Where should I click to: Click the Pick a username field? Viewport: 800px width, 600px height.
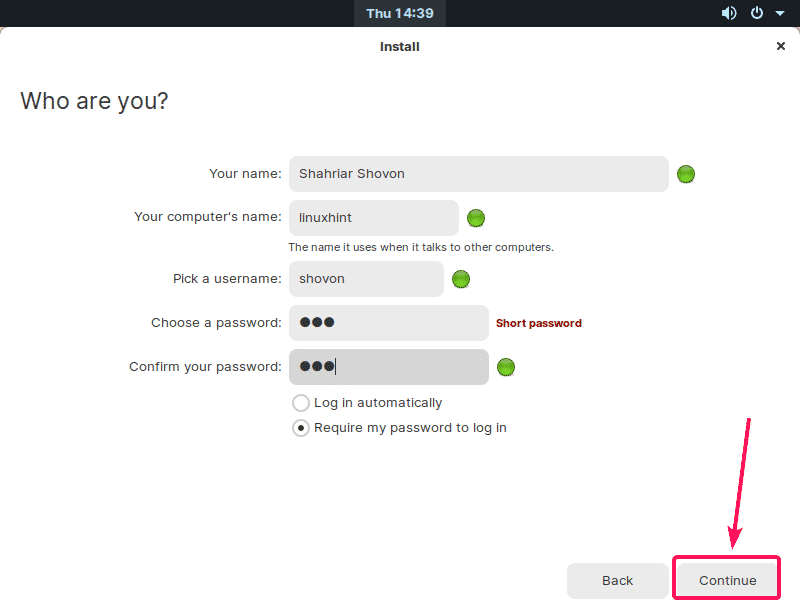[x=366, y=279]
